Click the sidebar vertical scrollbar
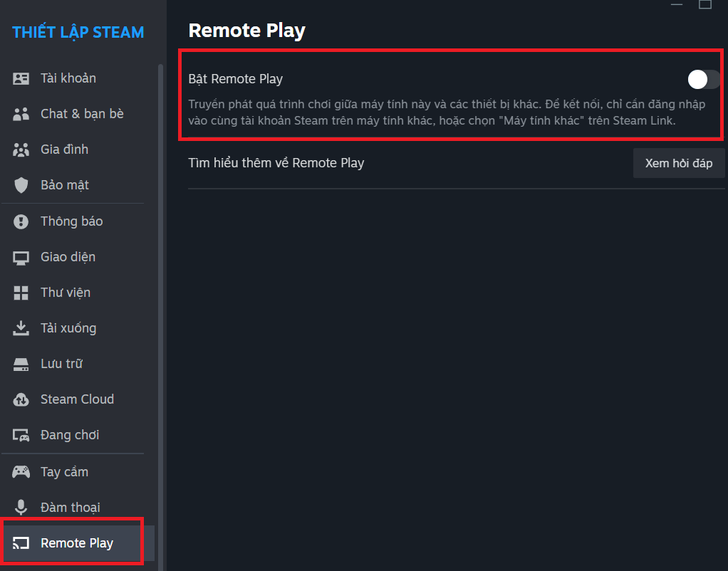Screen dimensions: 728x571 tap(161, 315)
